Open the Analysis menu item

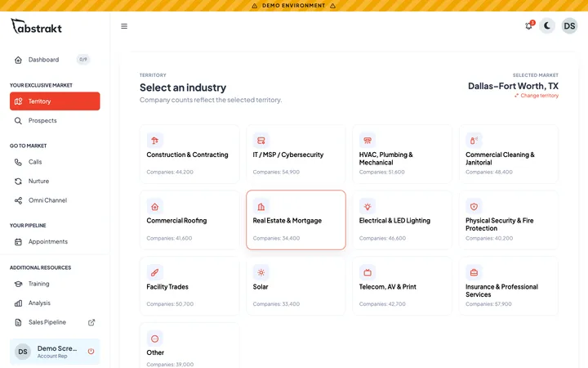(55, 303)
